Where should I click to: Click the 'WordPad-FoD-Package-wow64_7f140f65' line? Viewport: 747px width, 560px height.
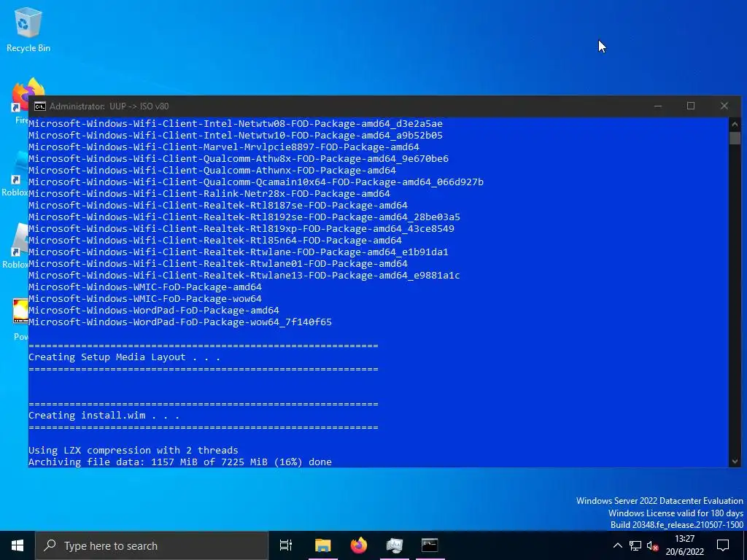pyautogui.click(x=180, y=322)
